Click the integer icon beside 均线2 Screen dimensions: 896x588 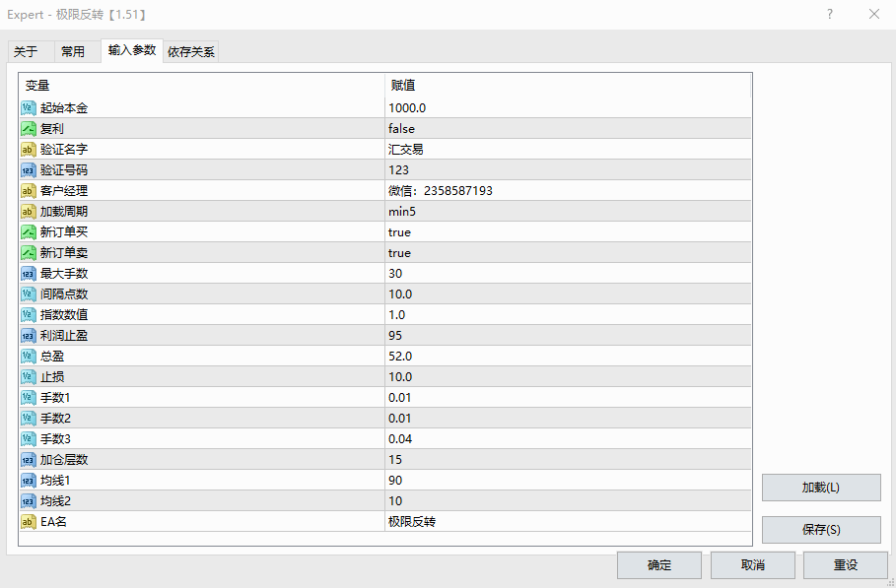pos(29,501)
